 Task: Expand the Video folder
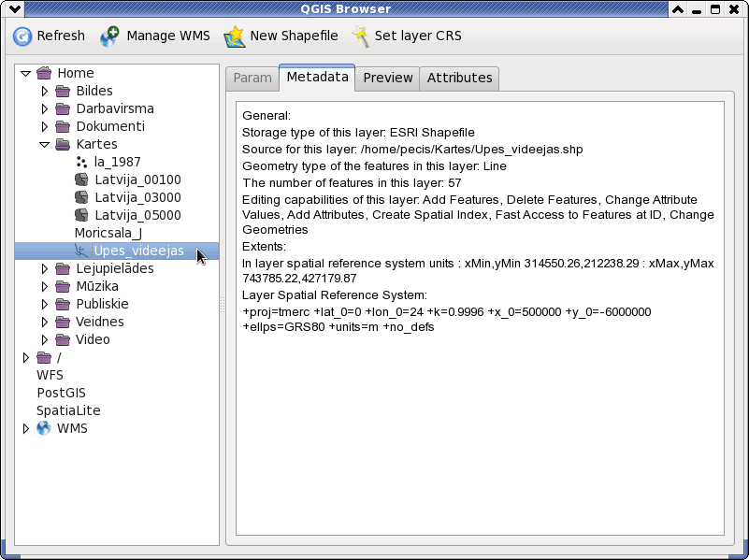(x=45, y=339)
